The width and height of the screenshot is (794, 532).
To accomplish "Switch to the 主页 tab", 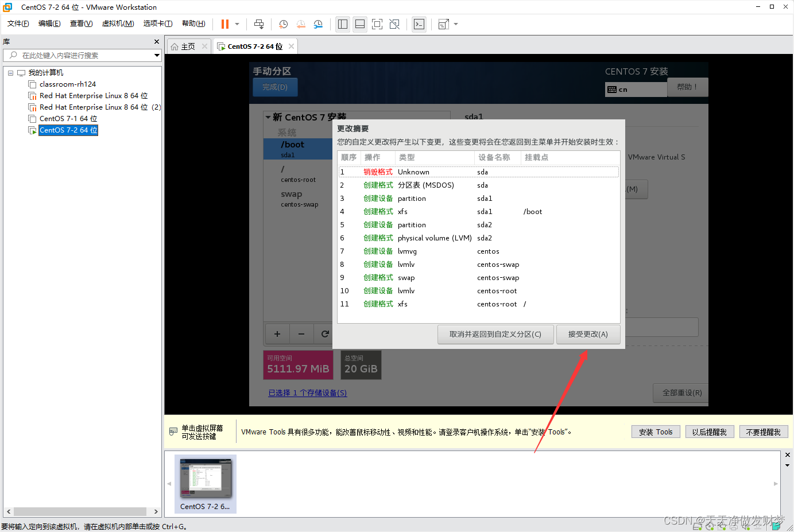I will click(188, 46).
